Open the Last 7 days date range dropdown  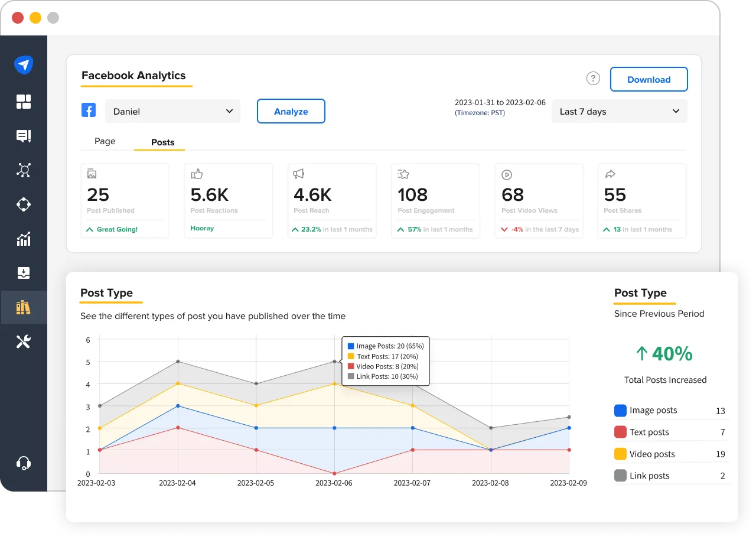click(619, 111)
